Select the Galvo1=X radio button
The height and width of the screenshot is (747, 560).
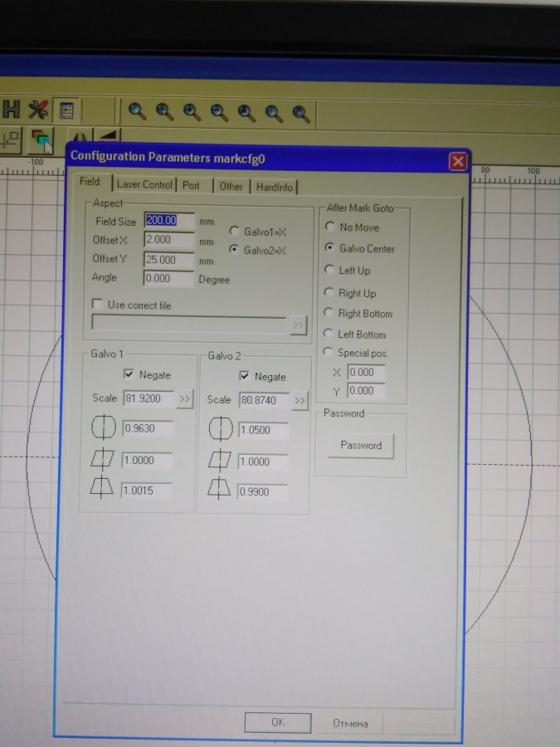234,231
